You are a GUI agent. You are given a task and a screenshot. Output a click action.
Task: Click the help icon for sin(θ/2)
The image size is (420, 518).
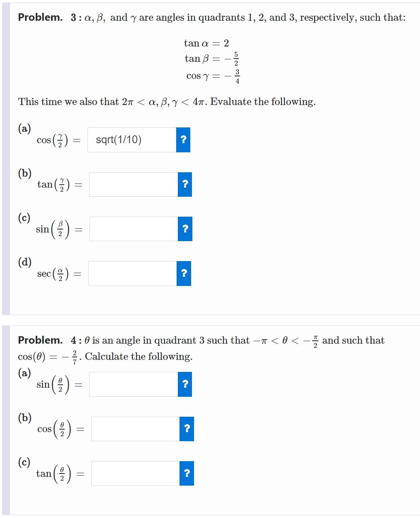(185, 385)
